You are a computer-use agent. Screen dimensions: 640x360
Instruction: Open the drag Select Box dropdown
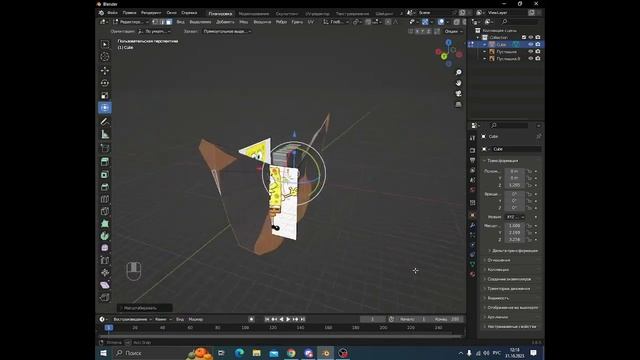click(227, 31)
